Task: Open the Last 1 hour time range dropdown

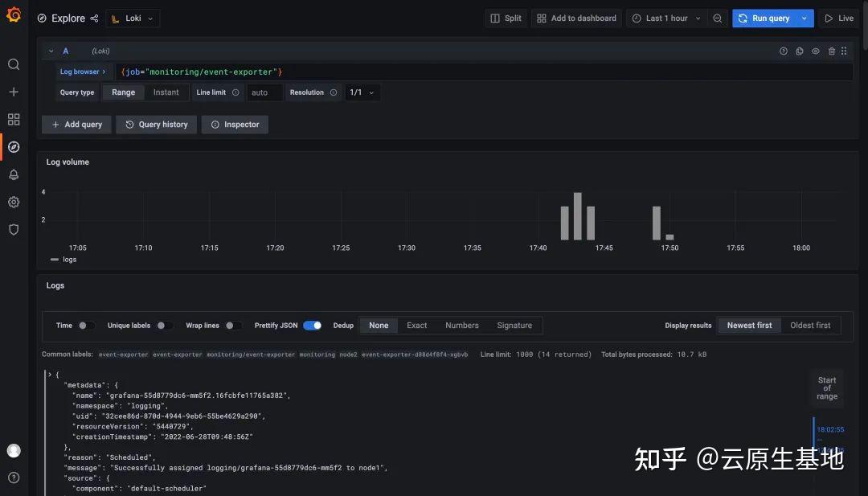Action: tap(666, 18)
